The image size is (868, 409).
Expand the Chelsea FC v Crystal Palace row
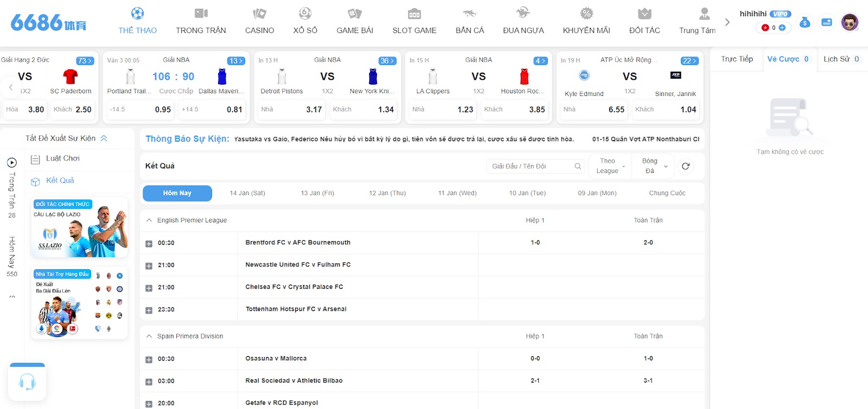click(149, 288)
